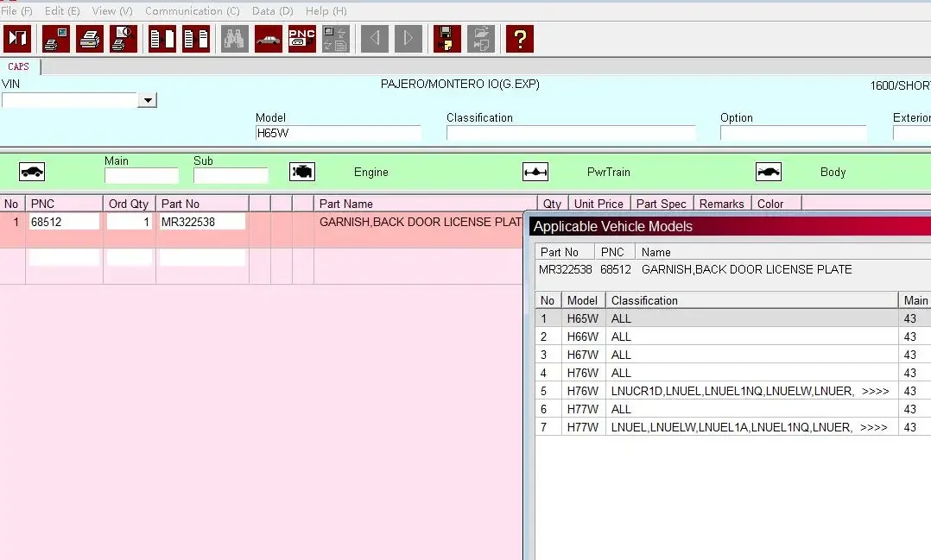Click into the VIN input box

70,100
